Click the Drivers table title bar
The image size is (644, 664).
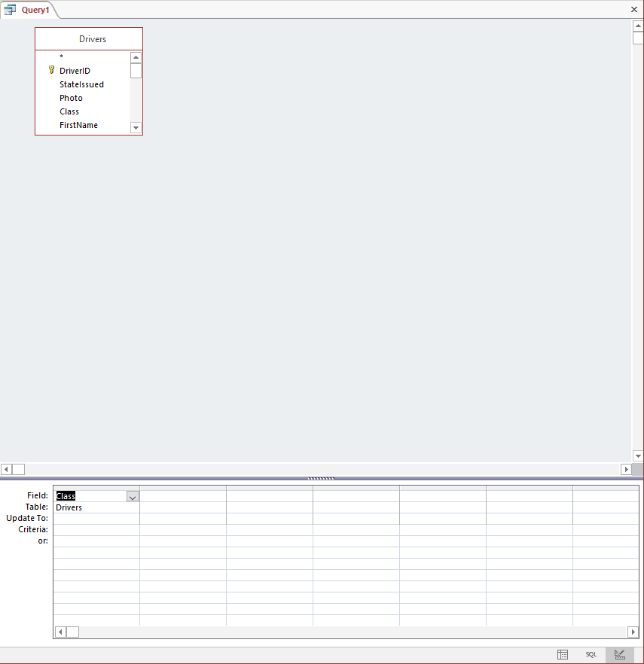89,39
